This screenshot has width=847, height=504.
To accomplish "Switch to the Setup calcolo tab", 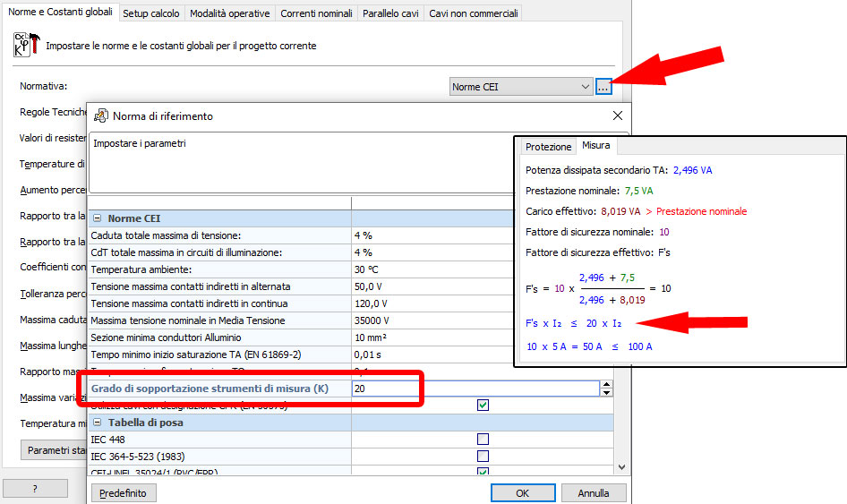I will 150,13.
